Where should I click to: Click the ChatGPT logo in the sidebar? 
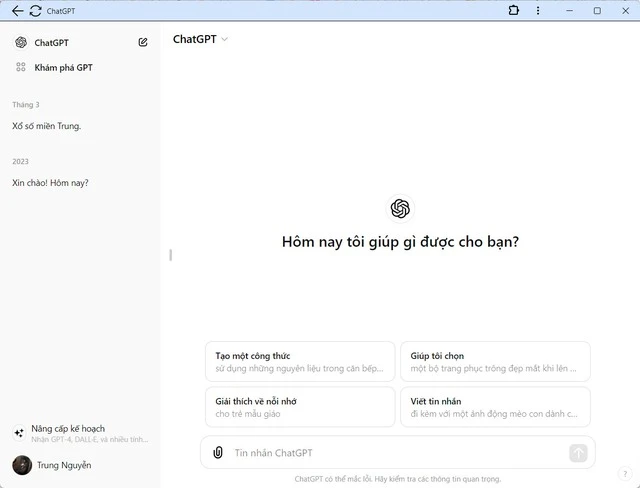[21, 42]
